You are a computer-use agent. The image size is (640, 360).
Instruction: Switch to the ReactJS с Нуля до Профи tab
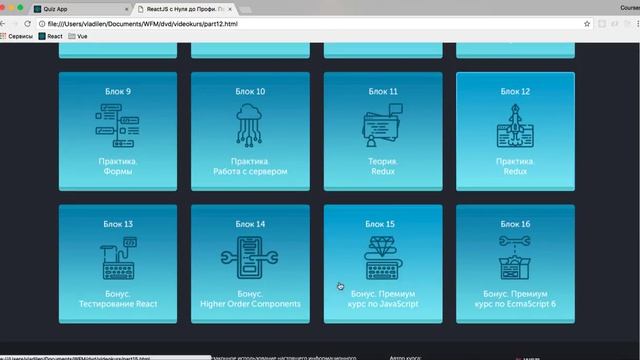coord(184,9)
